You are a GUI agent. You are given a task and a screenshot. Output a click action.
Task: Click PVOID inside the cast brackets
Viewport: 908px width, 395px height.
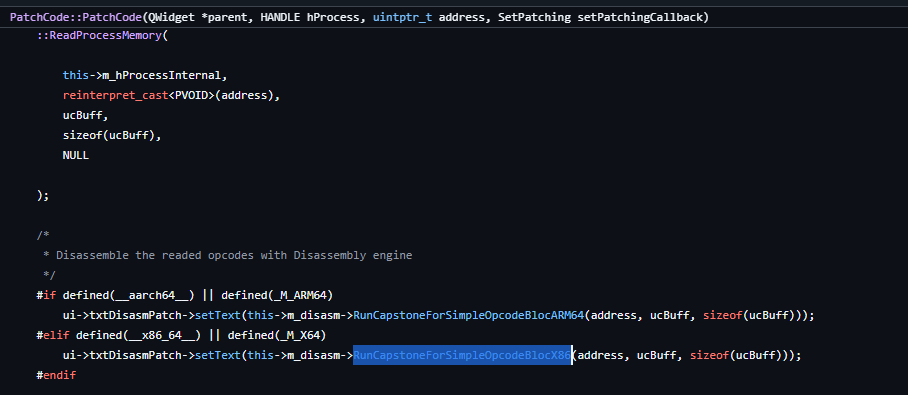[191, 95]
